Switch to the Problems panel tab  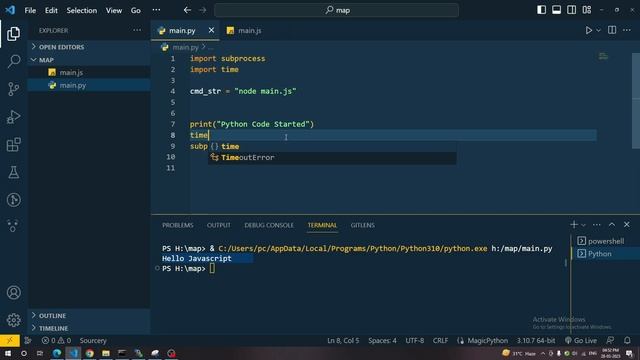point(178,225)
